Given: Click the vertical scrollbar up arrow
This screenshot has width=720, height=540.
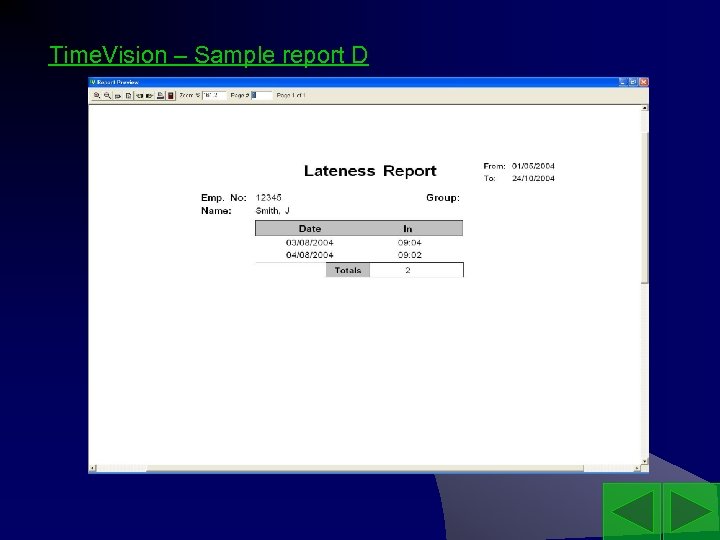Looking at the screenshot, I should [645, 108].
